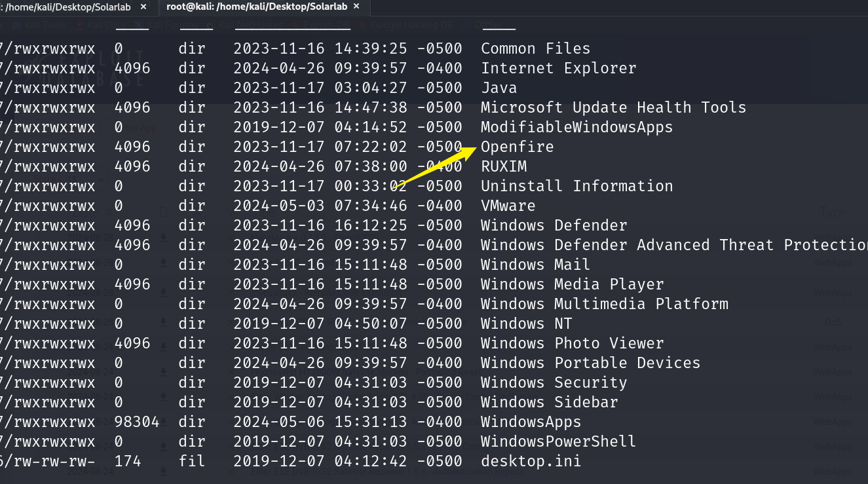Click the VMware directory name
The height and width of the screenshot is (484, 868).
508,206
